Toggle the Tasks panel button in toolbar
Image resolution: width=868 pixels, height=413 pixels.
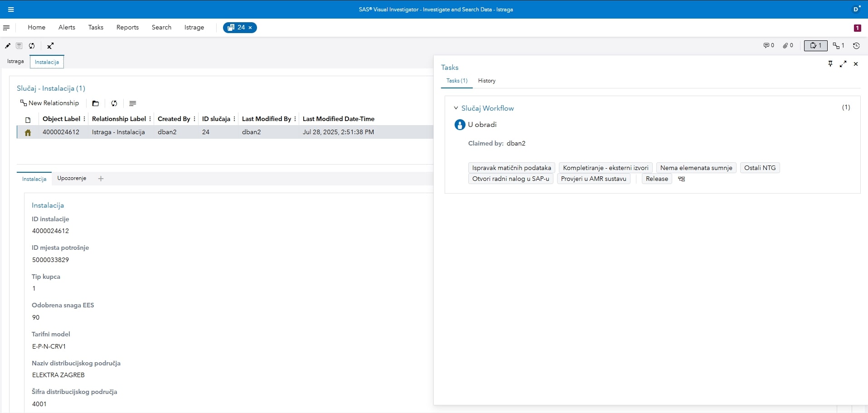[x=815, y=46]
